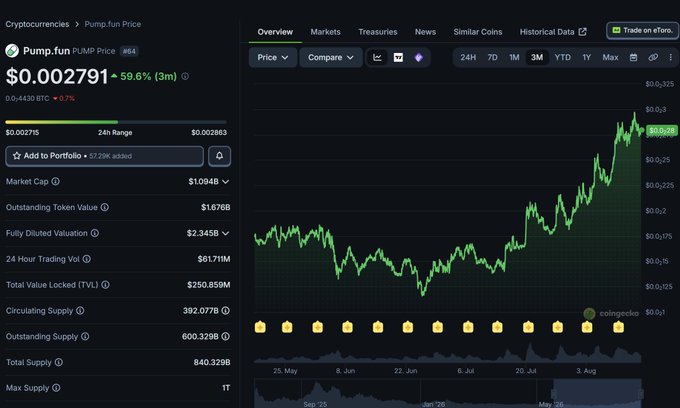Go to Cryptocurrencies breadcrumb link

(37, 24)
